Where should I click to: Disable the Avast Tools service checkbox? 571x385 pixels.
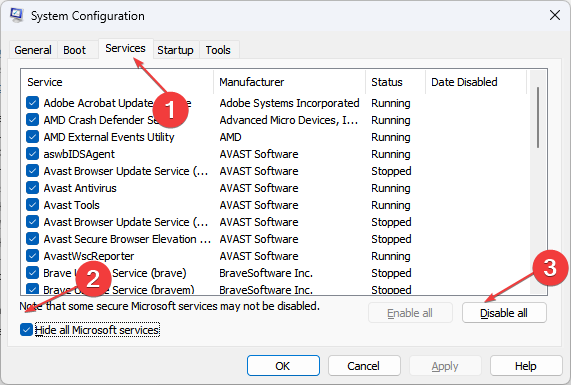tap(32, 205)
